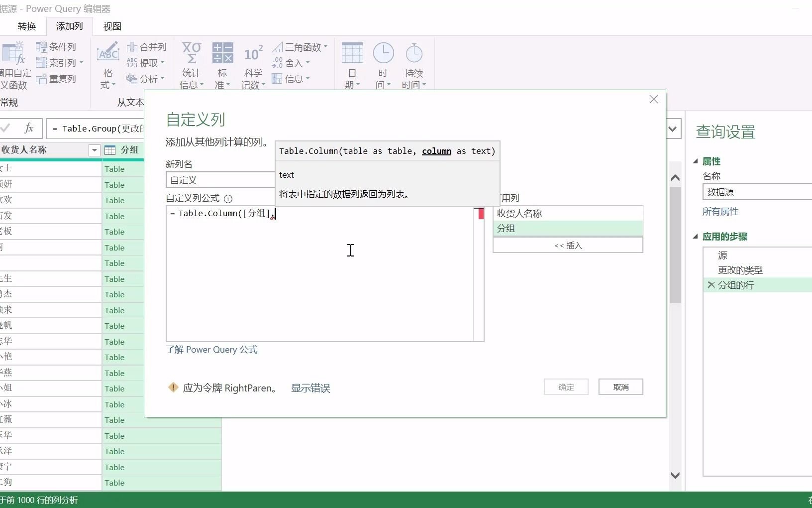Open 统计信息 from the ribbon

[x=192, y=65]
